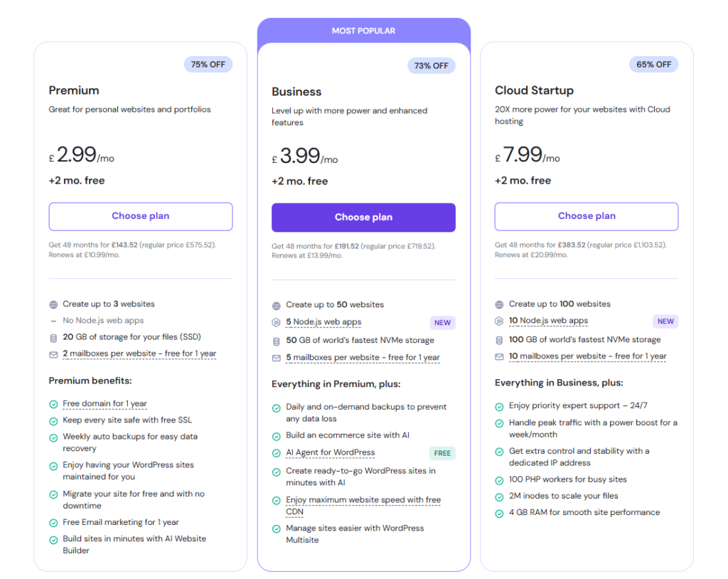Click the "MOST POPULAR" banner
This screenshot has height=579, width=728.
point(363,31)
